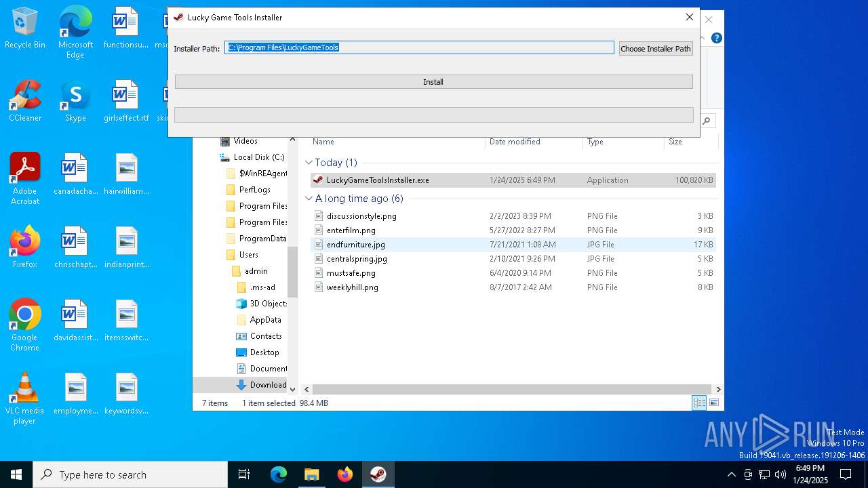Select endfurniture.jpg file
Image resolution: width=868 pixels, height=488 pixels.
click(355, 245)
